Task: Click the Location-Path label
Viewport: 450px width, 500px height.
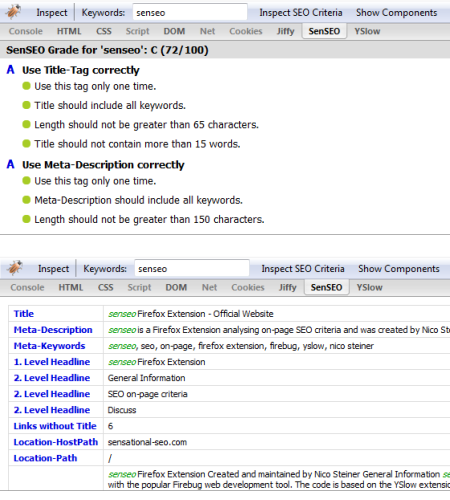Action: tap(45, 458)
